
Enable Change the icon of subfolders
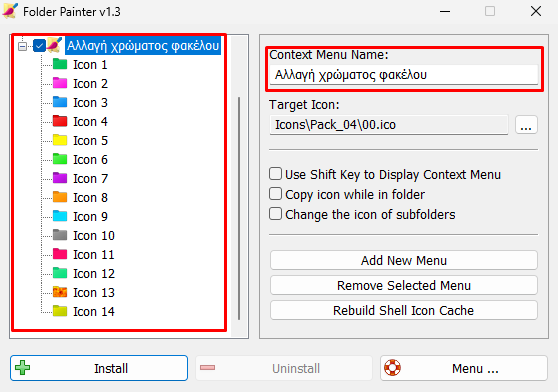[275, 214]
